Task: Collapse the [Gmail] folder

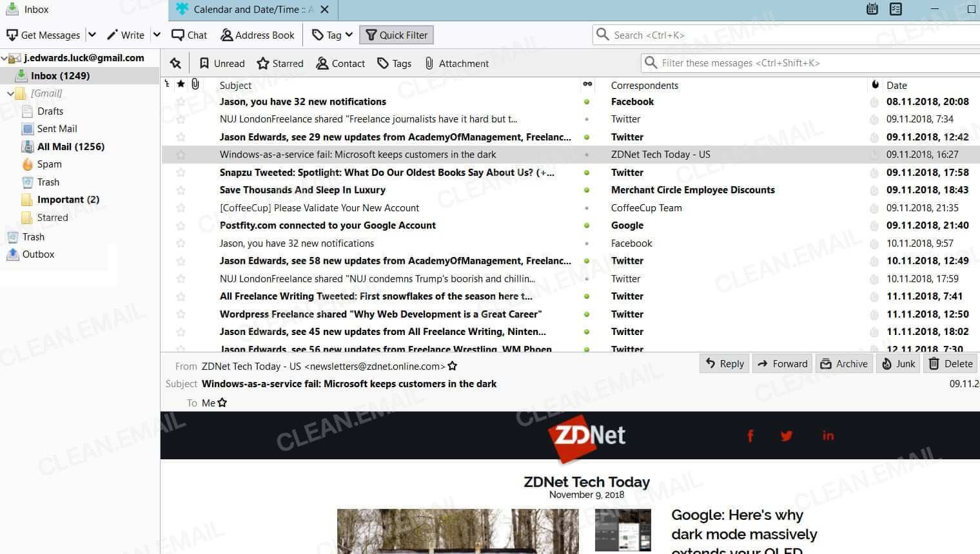Action: [10, 93]
